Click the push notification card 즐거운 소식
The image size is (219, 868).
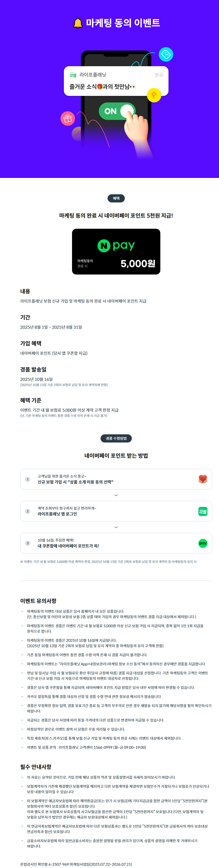click(x=116, y=81)
